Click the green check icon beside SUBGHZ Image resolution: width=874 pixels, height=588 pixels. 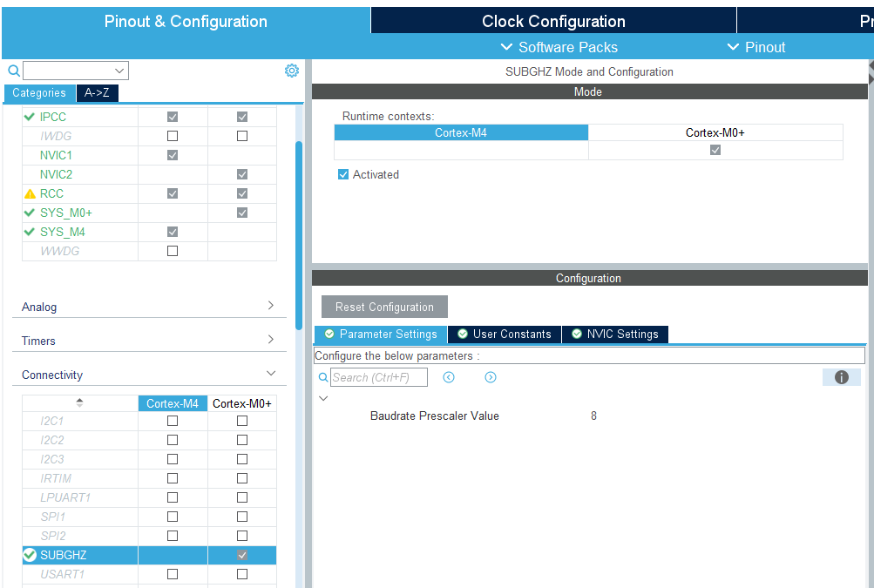[x=29, y=555]
